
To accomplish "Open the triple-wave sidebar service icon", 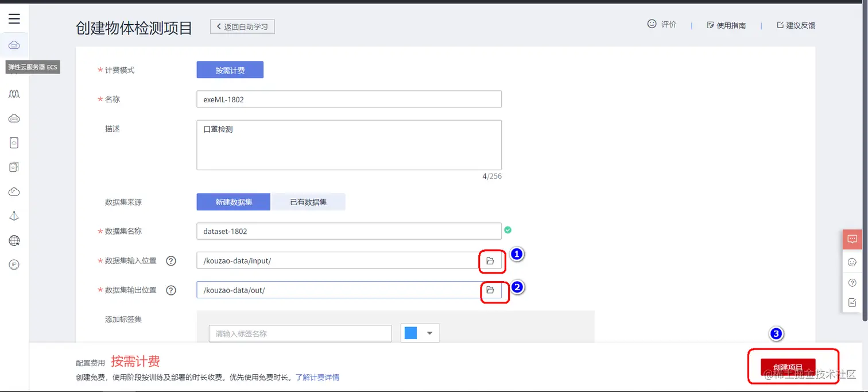I will click(14, 94).
